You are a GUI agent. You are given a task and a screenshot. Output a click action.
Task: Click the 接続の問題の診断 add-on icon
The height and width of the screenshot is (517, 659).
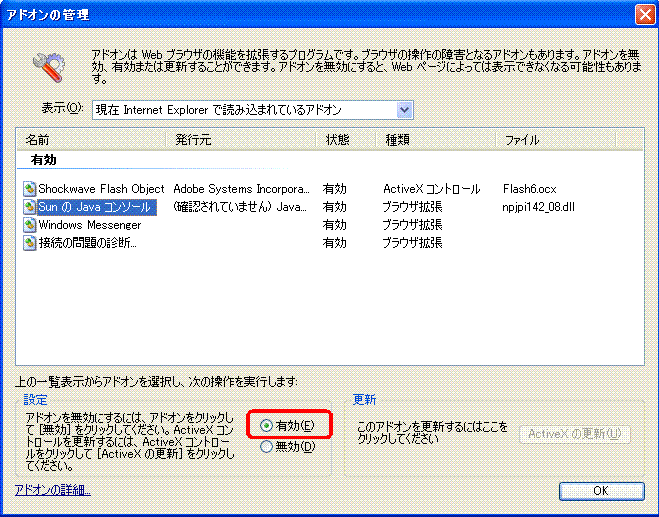click(29, 243)
